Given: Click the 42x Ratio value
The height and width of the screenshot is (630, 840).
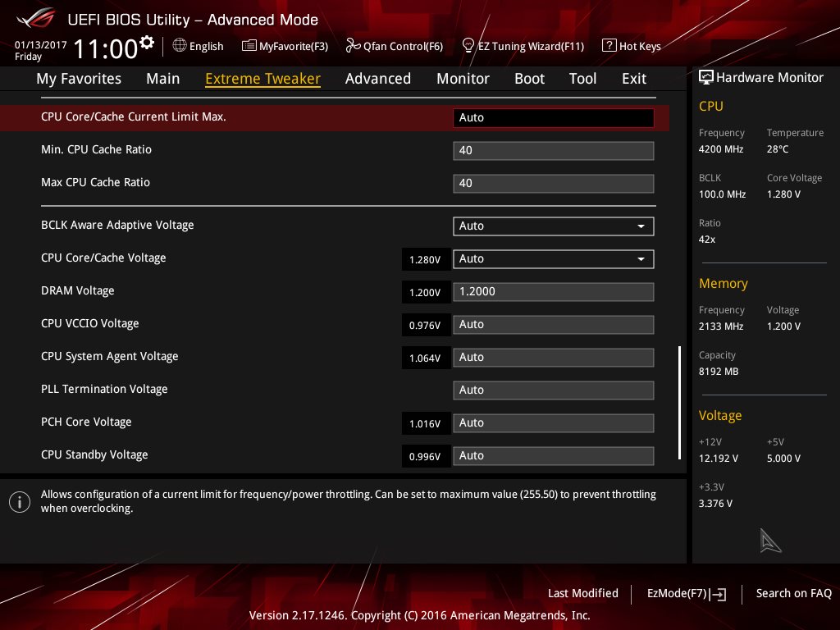Looking at the screenshot, I should 707,240.
